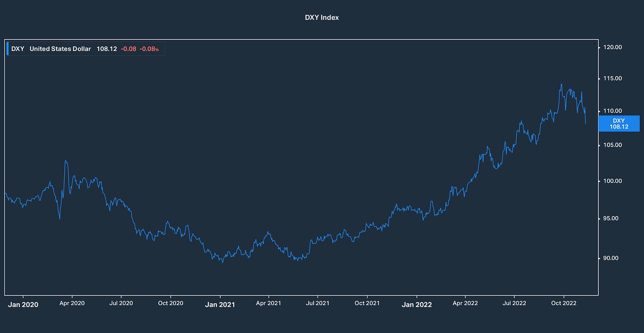Click the 120.00 level on the price scale
The height and width of the screenshot is (333, 644).
(x=612, y=47)
